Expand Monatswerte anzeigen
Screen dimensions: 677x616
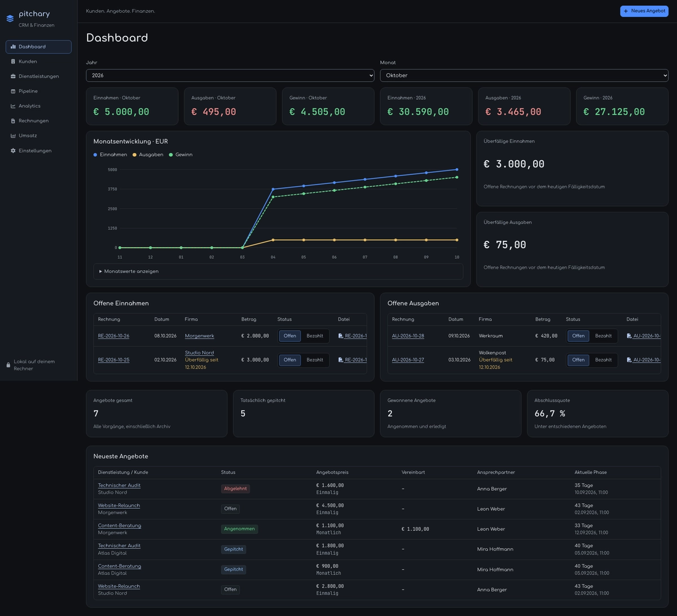click(278, 271)
